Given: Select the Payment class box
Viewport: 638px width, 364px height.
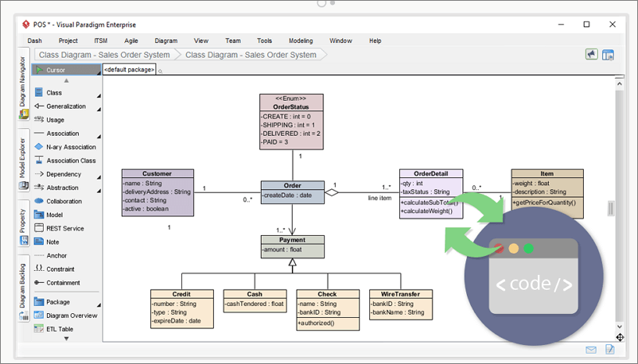Looking at the screenshot, I should (x=293, y=246).
